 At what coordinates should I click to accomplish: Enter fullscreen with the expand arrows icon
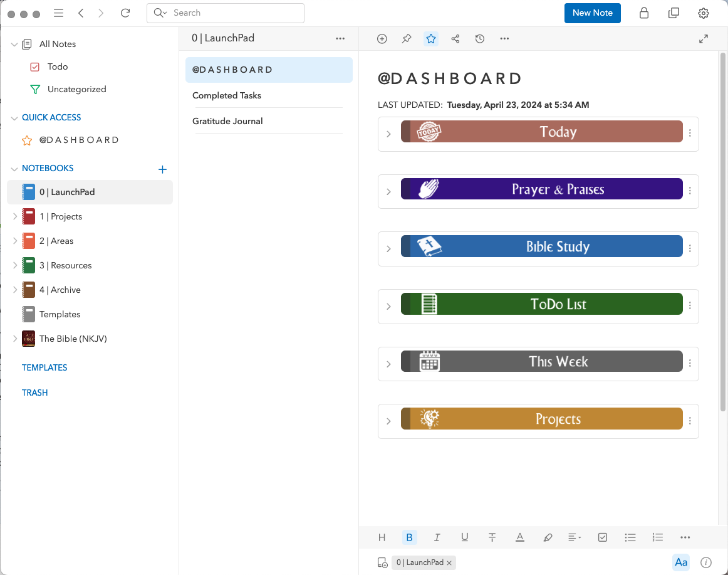704,39
